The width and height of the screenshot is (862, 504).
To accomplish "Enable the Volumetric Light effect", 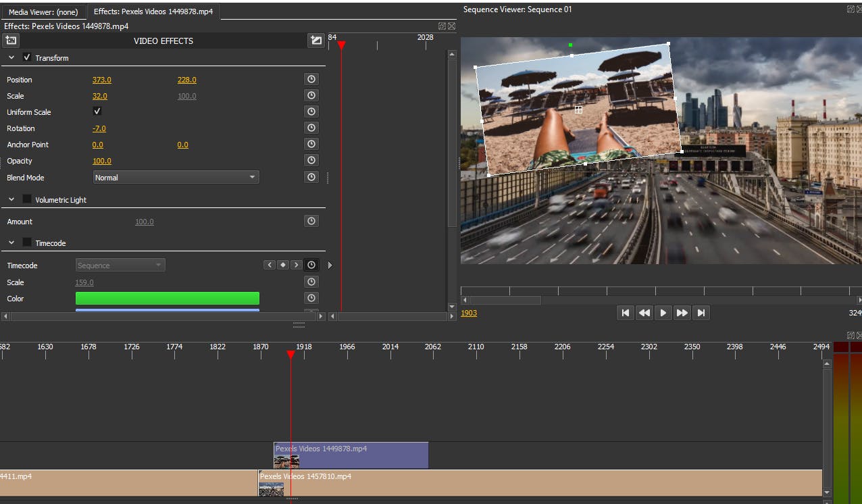I will click(27, 199).
